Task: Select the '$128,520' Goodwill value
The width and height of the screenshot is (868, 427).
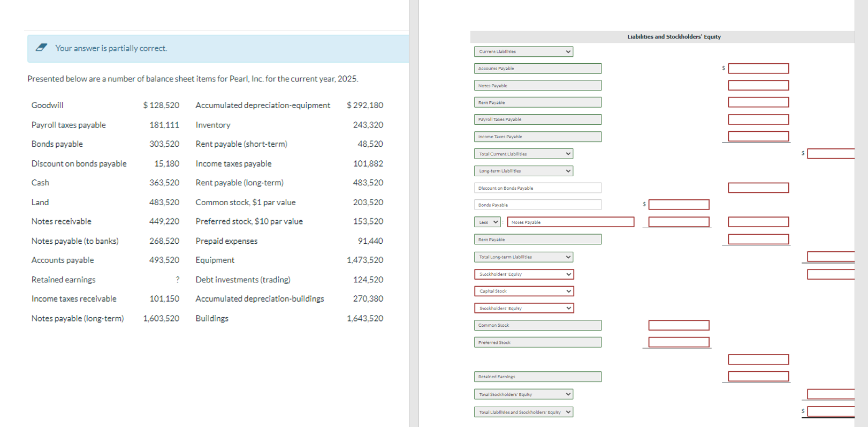Action: coord(161,105)
